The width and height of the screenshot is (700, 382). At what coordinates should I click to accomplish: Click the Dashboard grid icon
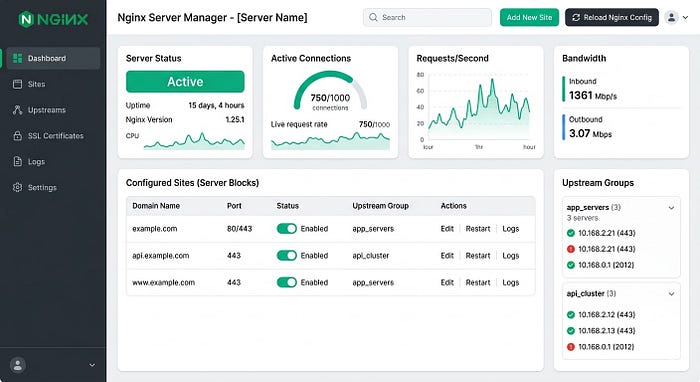pos(17,58)
